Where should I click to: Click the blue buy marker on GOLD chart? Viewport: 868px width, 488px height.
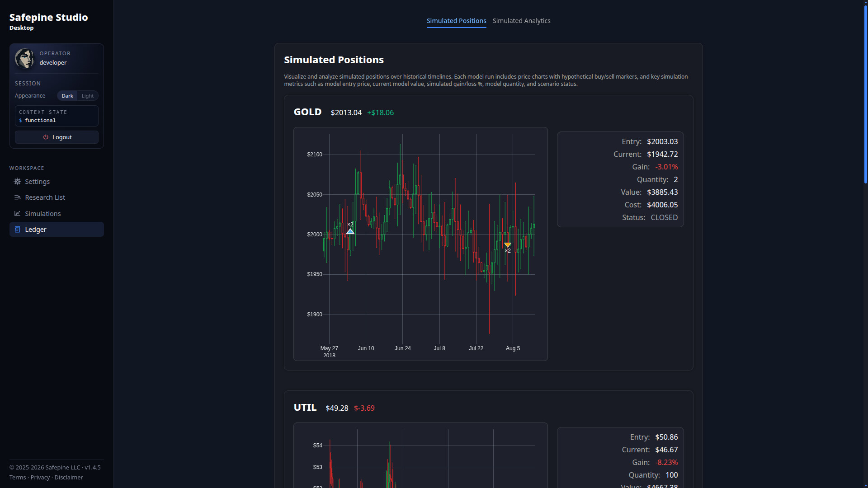pyautogui.click(x=350, y=231)
